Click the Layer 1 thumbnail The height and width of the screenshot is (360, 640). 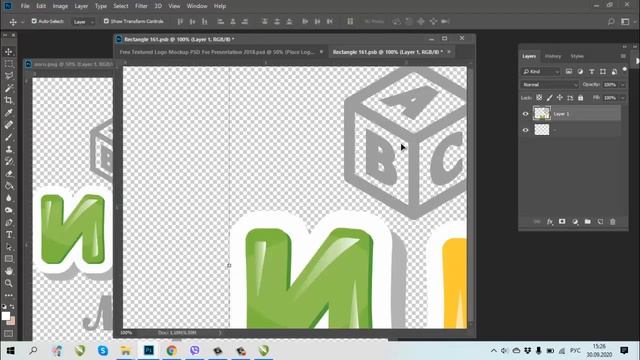[x=542, y=113]
